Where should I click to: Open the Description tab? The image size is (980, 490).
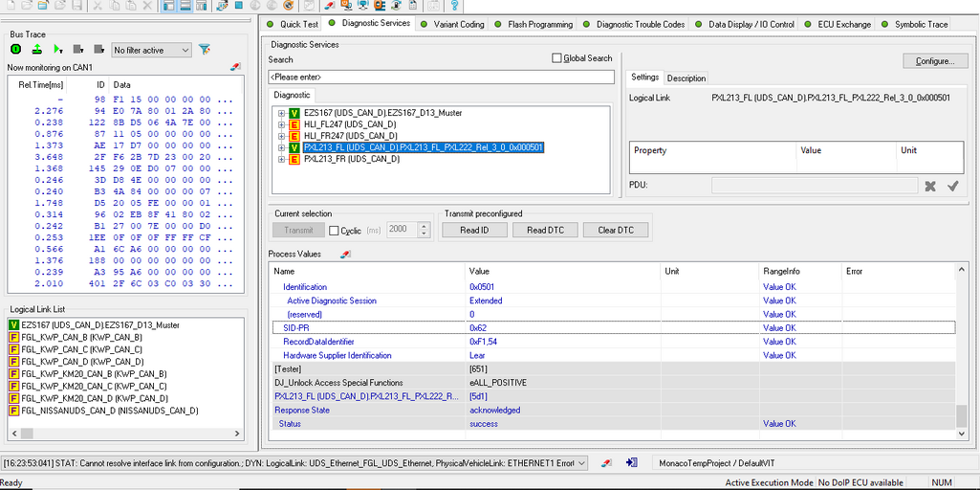tap(686, 78)
